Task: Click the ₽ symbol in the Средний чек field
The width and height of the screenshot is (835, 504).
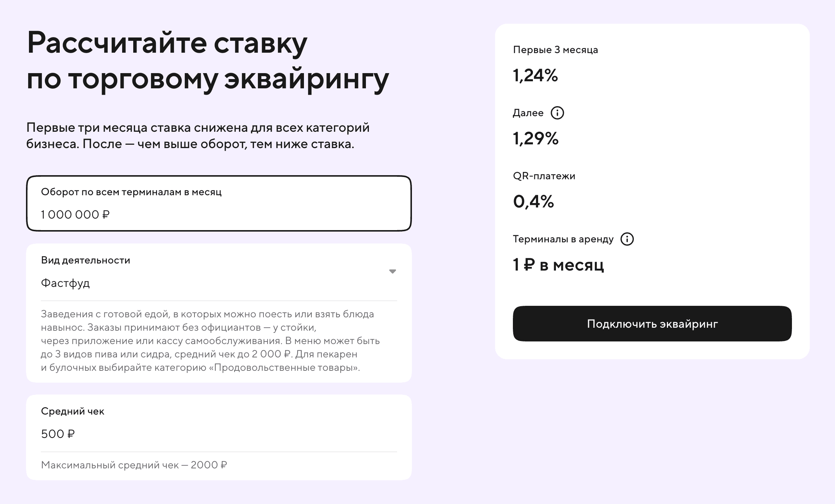Action: coord(71,434)
